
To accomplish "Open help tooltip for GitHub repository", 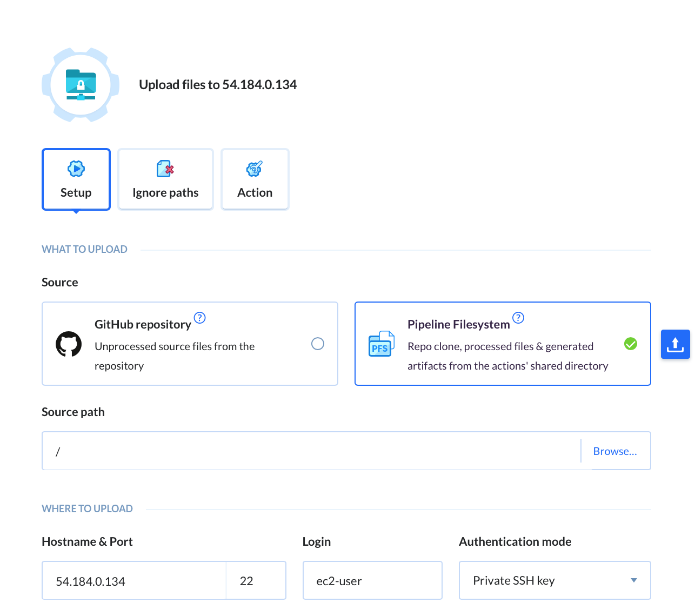I will (x=200, y=318).
